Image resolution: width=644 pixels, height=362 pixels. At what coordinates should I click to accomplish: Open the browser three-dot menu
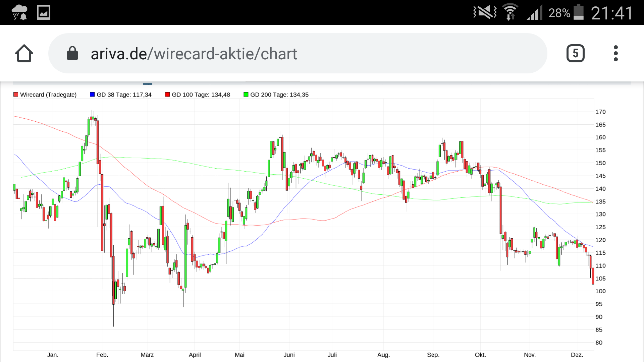coord(615,54)
